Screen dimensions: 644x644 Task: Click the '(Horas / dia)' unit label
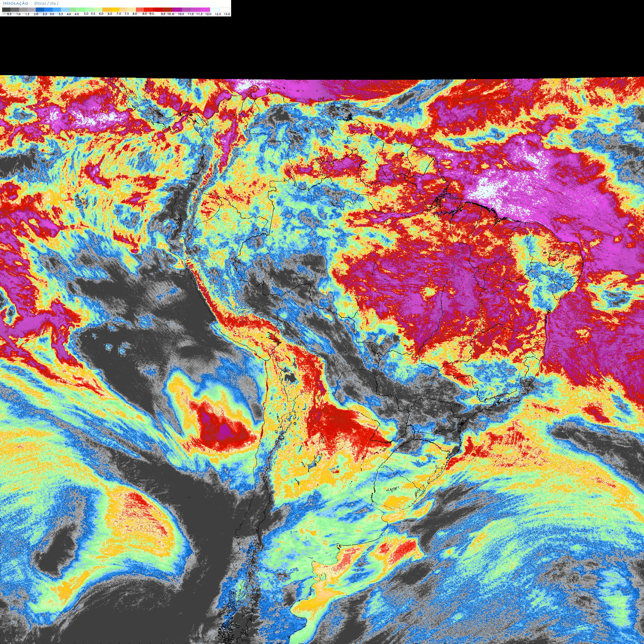tap(46, 3)
